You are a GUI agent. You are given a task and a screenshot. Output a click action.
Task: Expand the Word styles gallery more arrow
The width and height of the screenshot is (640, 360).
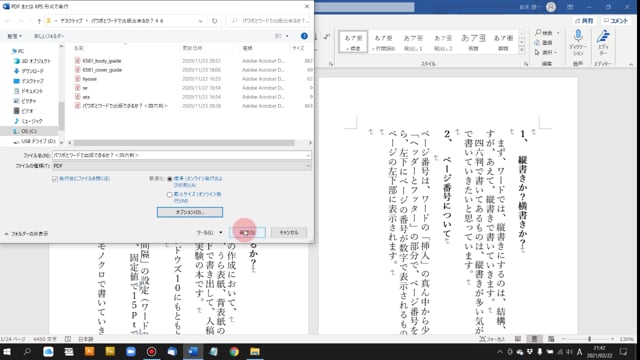(522, 50)
